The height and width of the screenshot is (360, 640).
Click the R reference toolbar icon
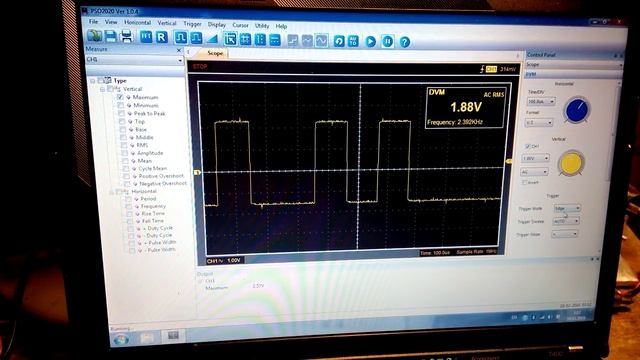click(x=162, y=38)
